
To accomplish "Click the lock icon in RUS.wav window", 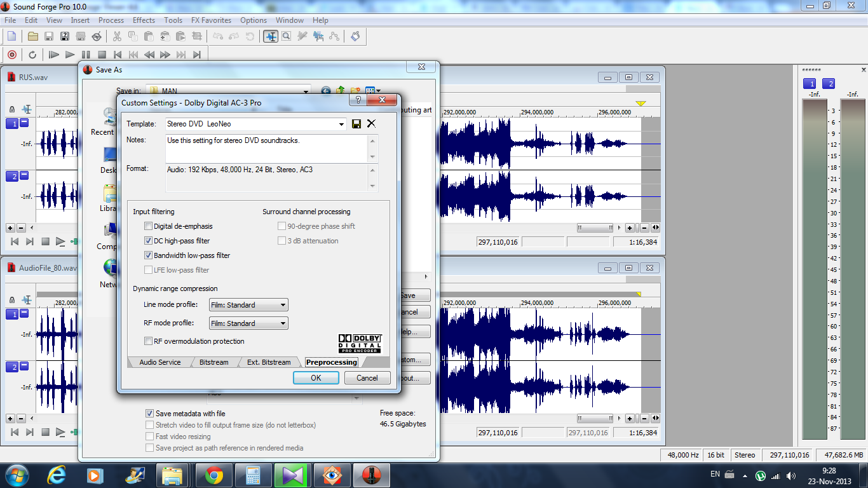I will pyautogui.click(x=12, y=110).
